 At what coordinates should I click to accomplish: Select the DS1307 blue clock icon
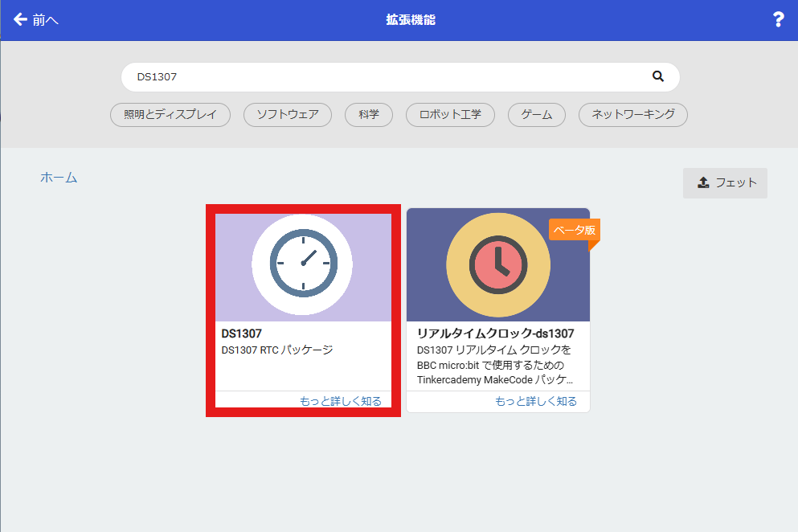point(303,264)
